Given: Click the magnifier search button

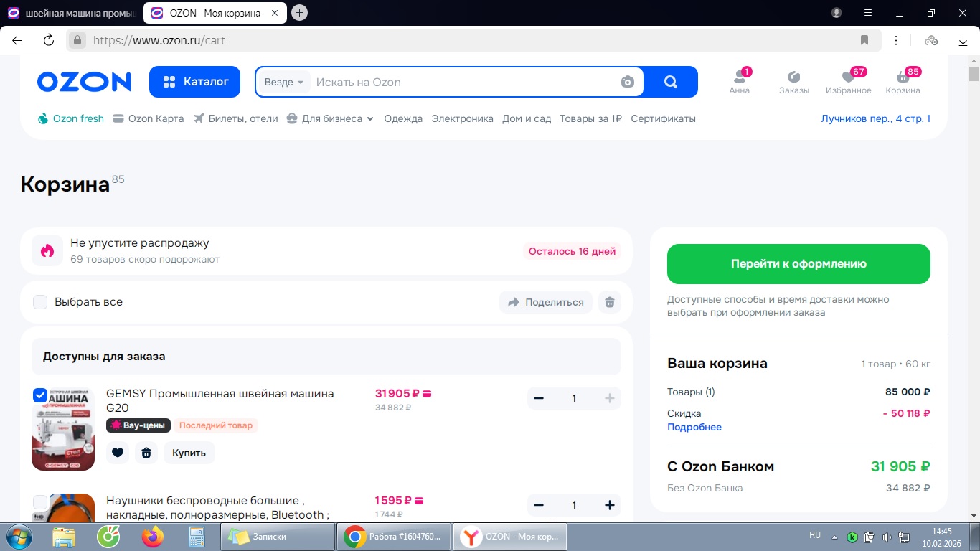Looking at the screenshot, I should click(671, 82).
